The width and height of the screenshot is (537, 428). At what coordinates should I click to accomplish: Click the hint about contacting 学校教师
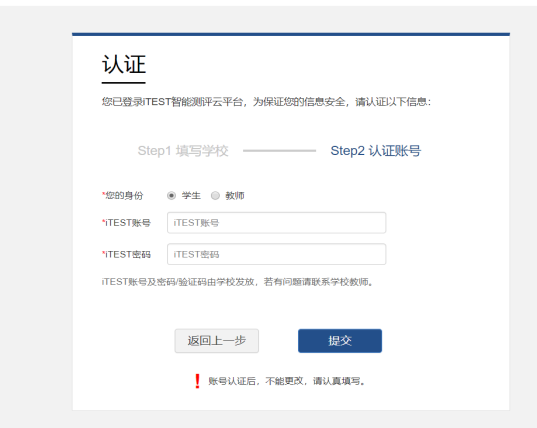(x=237, y=282)
